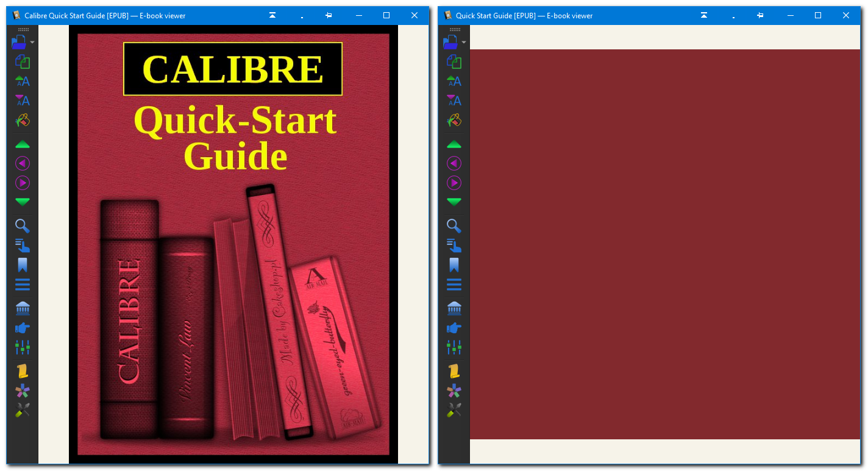Click the crossed tools icon in left viewer
The image size is (868, 471).
point(23,410)
